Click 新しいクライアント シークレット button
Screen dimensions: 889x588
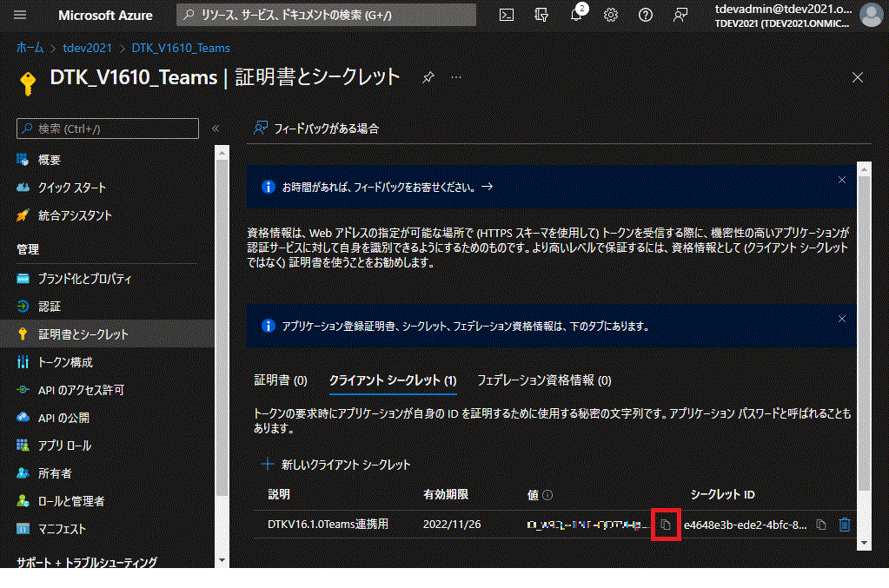(x=335, y=465)
